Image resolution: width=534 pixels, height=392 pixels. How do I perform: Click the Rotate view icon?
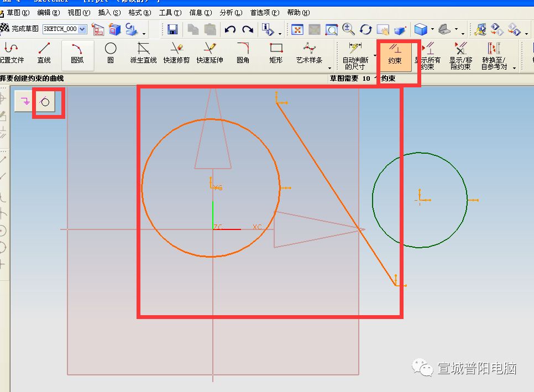tap(366, 29)
